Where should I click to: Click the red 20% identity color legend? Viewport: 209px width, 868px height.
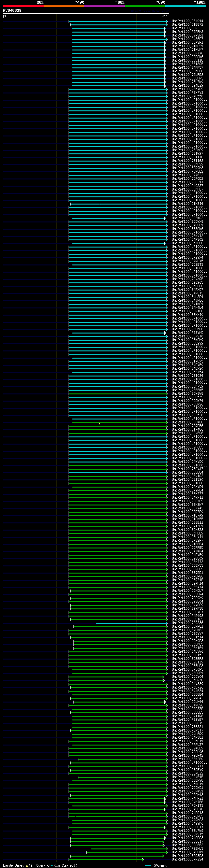click(x=24, y=6)
